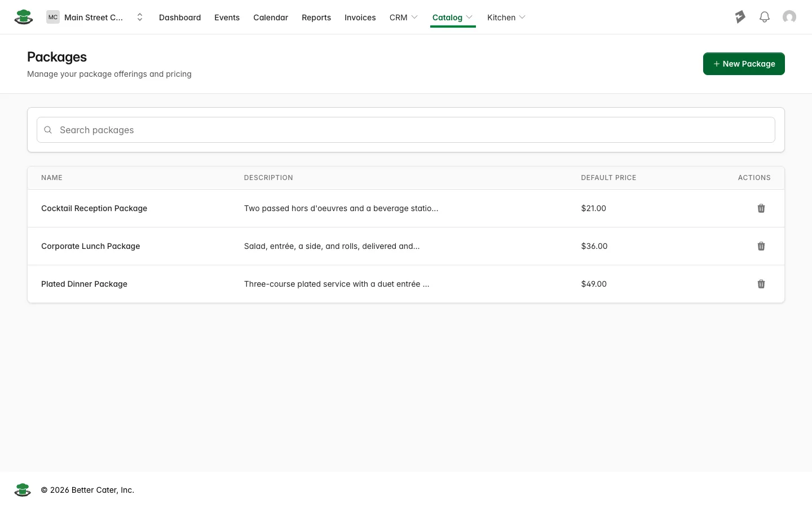This screenshot has width=812, height=508.
Task: Open the CRM dropdown menu
Action: pos(403,17)
